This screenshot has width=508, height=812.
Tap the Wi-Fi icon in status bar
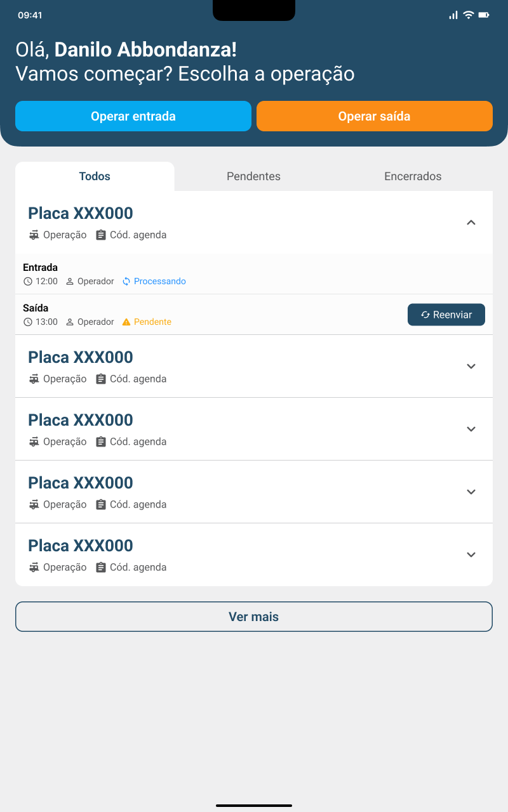click(x=469, y=15)
